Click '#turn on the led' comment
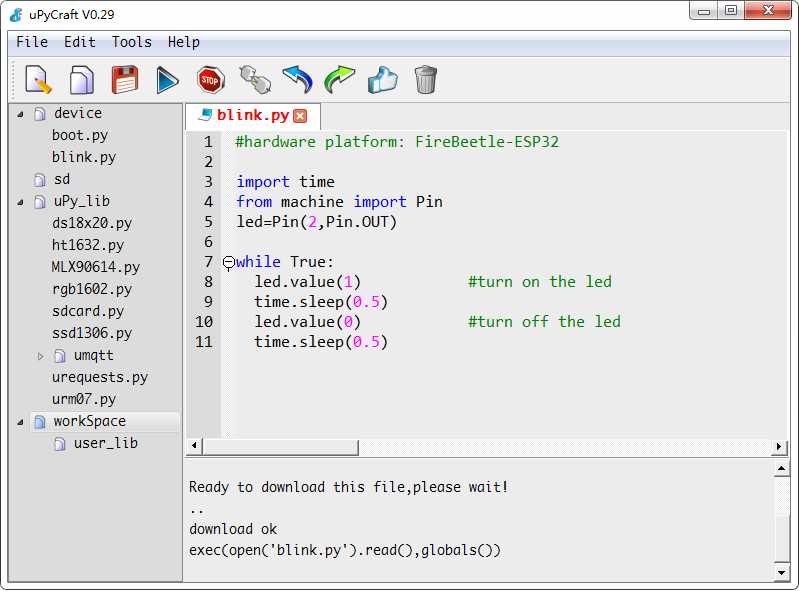The image size is (799, 591). [x=540, y=282]
